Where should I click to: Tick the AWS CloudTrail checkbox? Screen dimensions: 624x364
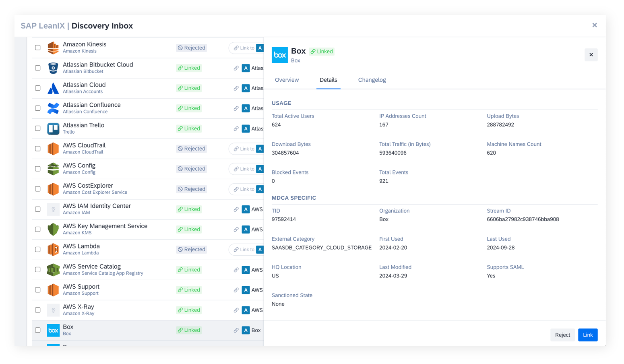(x=38, y=149)
